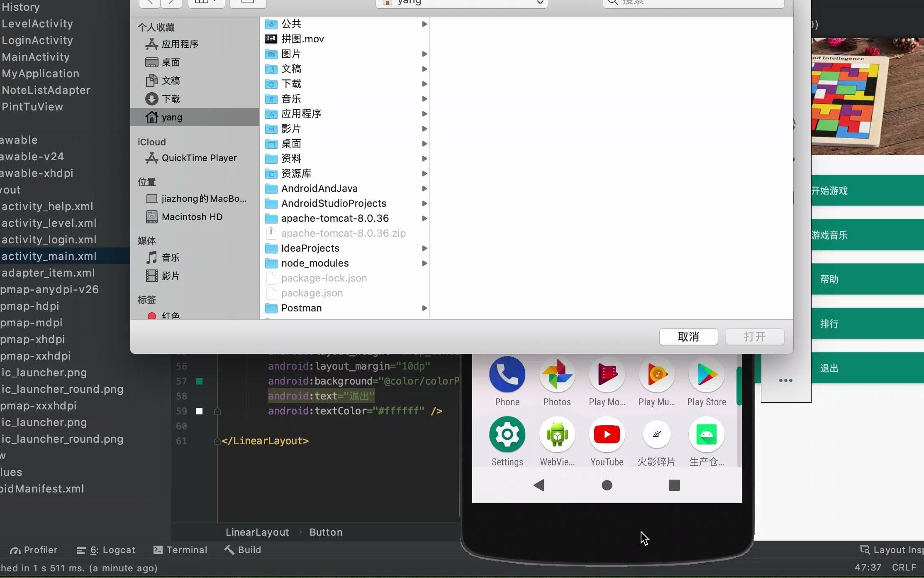Select the 红色 tag in sidebar
Screen dimensions: 924x578
coord(170,315)
